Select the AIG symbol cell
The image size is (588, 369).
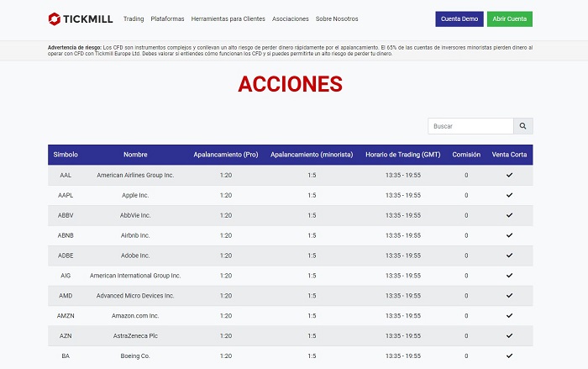tap(66, 276)
